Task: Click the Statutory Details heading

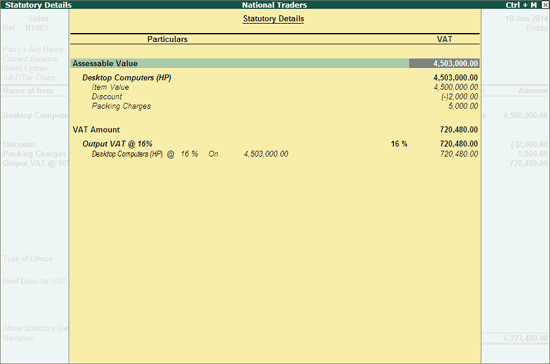Action: pyautogui.click(x=274, y=19)
